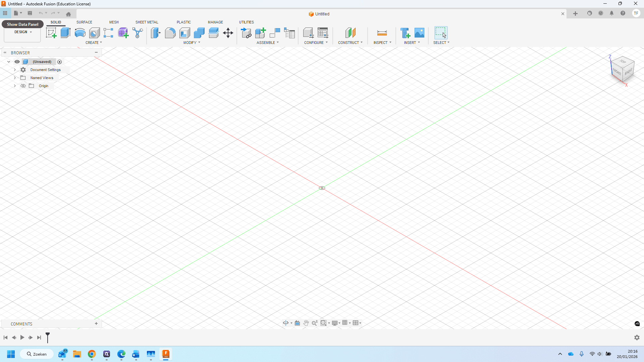Select the Rectangular Pattern tool
Image resolution: width=644 pixels, height=362 pixels.
click(108, 33)
